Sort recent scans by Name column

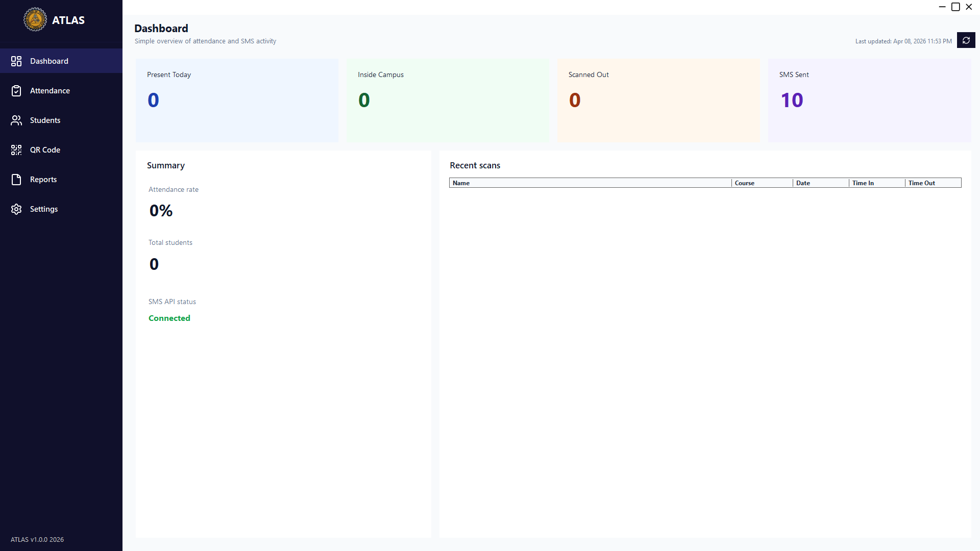tap(590, 183)
